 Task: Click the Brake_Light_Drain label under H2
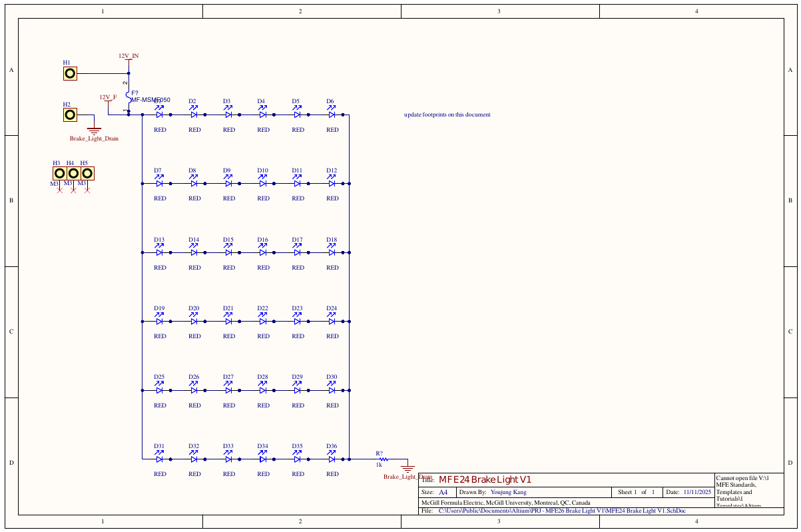coord(94,138)
